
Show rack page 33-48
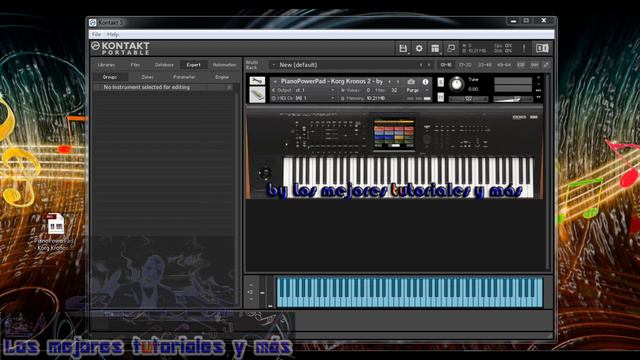coord(484,64)
